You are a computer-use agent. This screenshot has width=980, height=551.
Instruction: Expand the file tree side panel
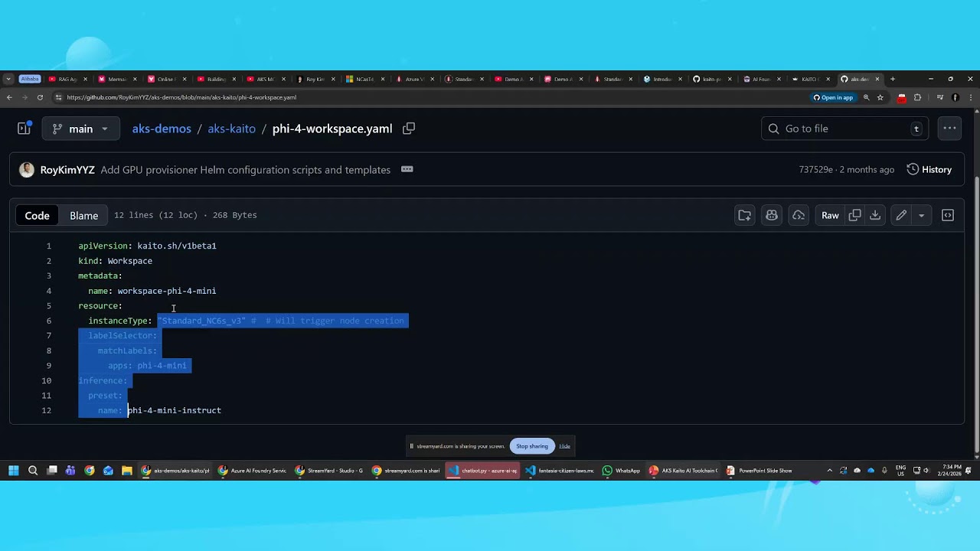pos(24,129)
